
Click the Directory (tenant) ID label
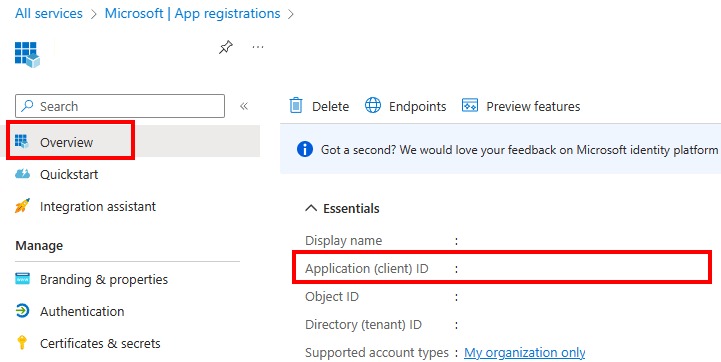[x=363, y=325]
